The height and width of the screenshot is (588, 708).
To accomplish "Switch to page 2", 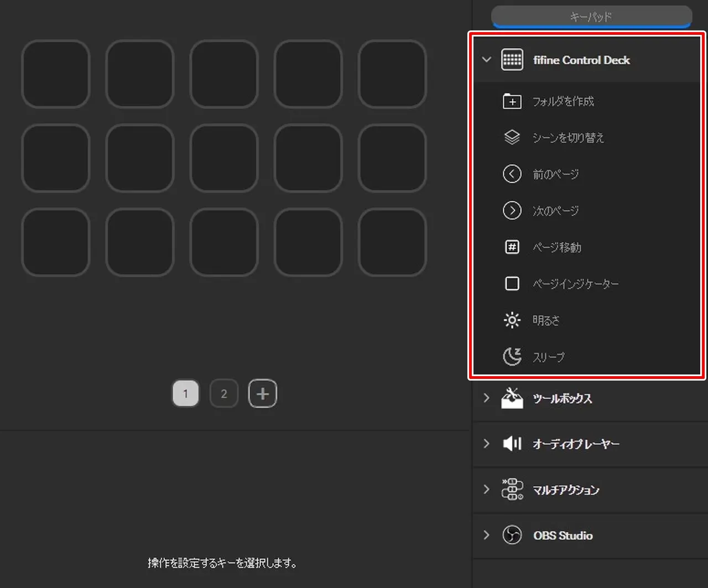I will coord(224,394).
